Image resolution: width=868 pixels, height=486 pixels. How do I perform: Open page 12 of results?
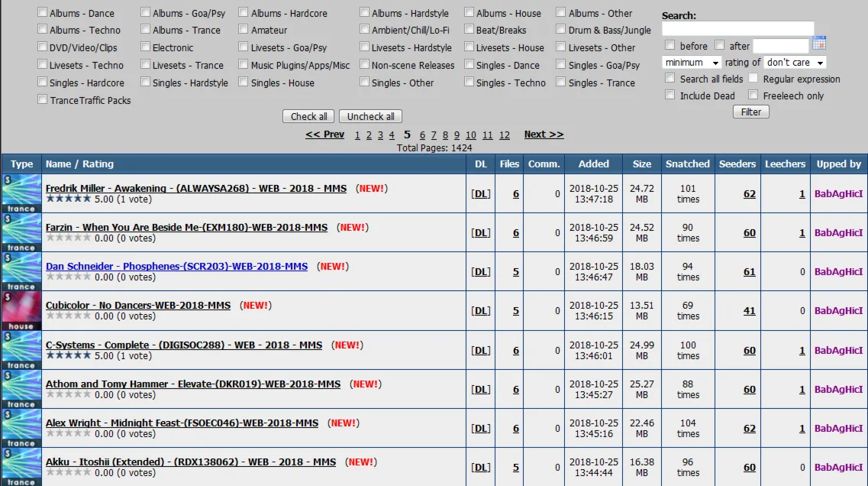(505, 134)
